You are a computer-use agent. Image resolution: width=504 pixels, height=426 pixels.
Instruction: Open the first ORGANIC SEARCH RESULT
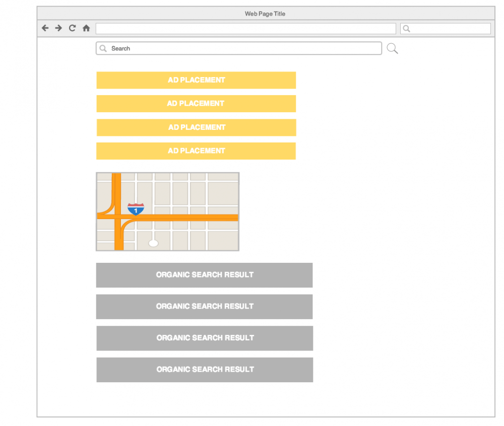pos(204,275)
